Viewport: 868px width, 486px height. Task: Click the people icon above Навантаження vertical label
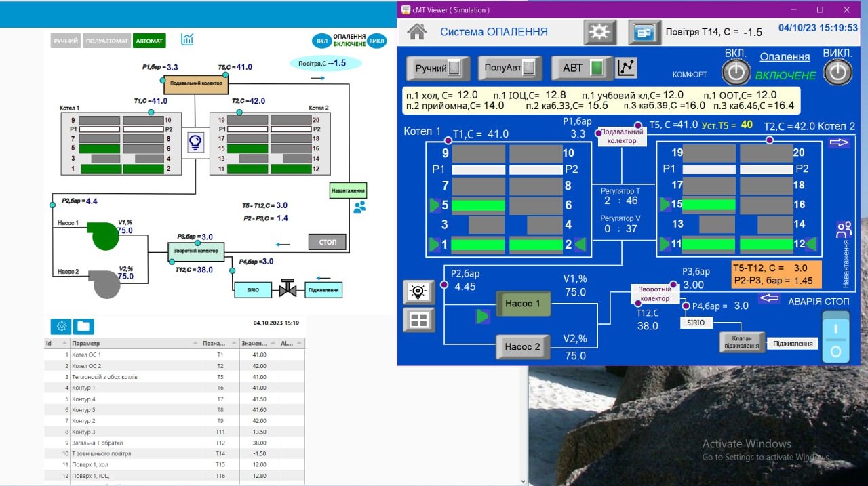(844, 229)
